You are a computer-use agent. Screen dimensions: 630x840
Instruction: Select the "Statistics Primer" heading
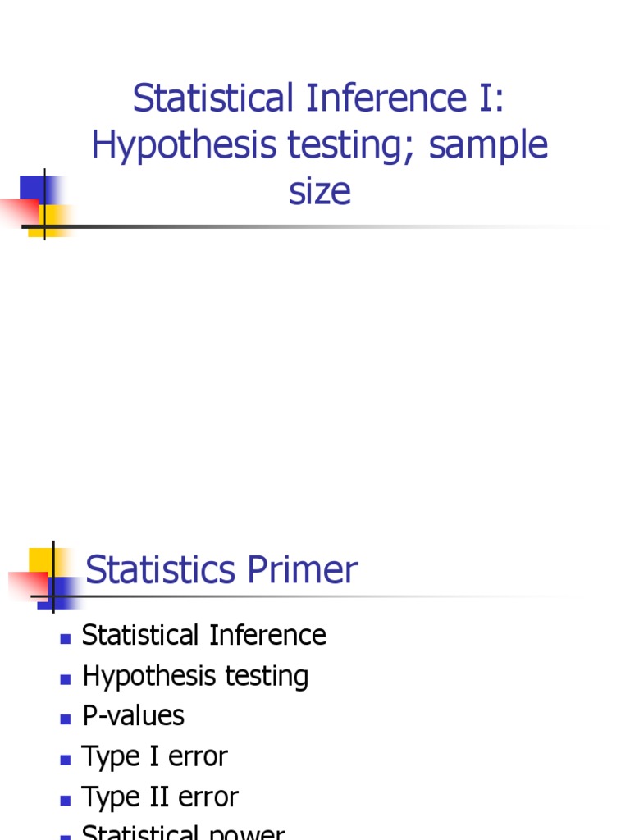pos(221,569)
